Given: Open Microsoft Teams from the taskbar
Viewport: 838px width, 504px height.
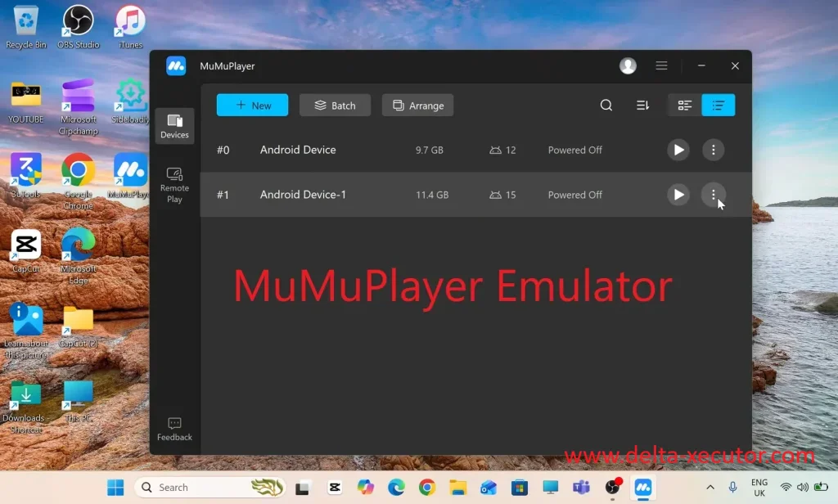Looking at the screenshot, I should pyautogui.click(x=581, y=488).
